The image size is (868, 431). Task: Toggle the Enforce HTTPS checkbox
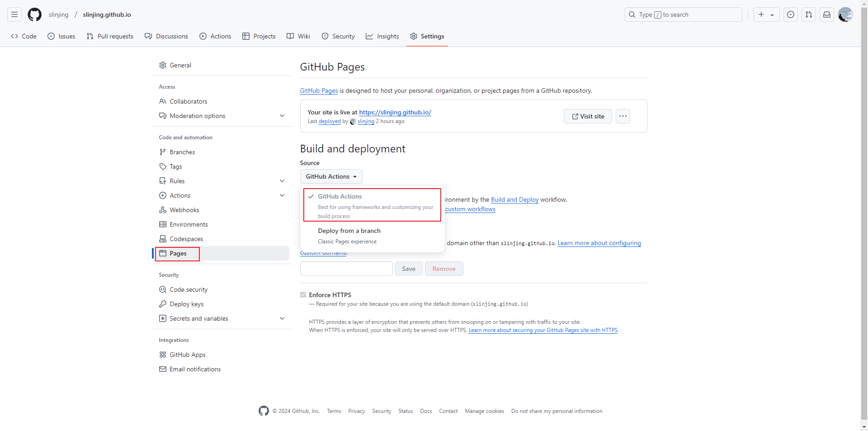(x=303, y=295)
